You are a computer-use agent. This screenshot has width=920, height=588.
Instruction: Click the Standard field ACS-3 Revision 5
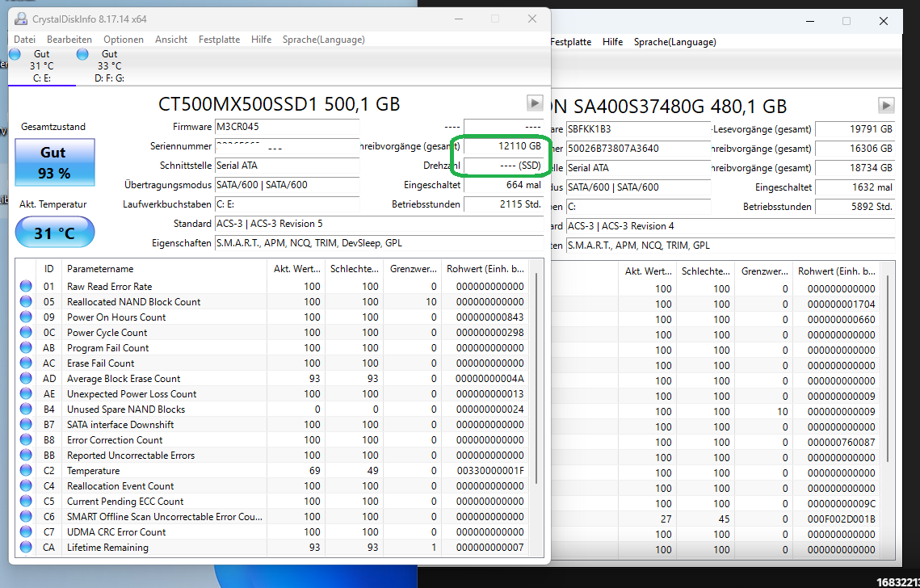tap(379, 224)
